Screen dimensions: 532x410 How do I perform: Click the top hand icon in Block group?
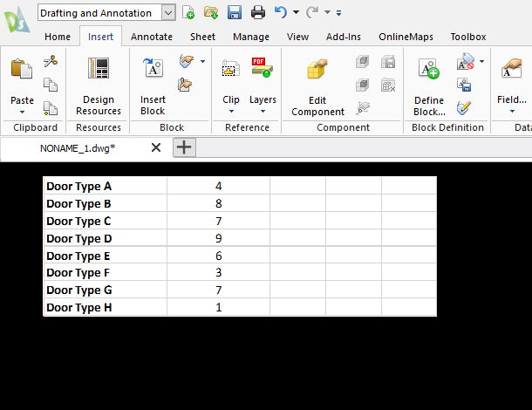[187, 61]
